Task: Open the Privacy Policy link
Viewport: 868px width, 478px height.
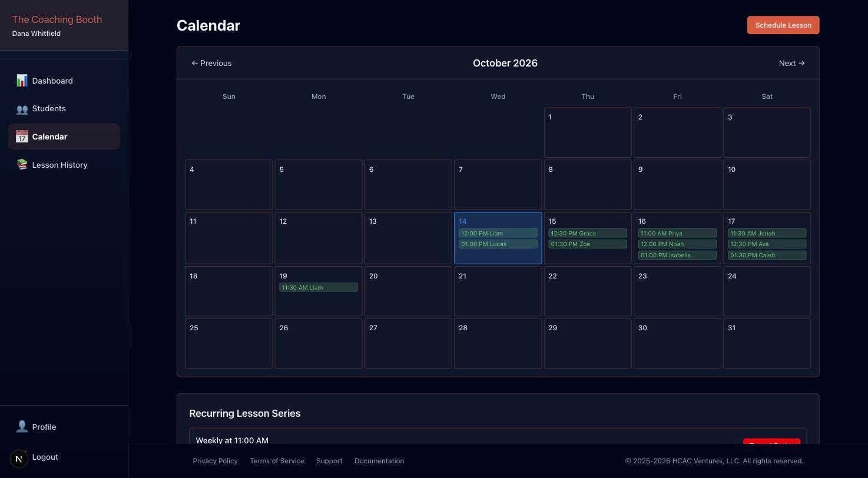Action: [x=216, y=461]
